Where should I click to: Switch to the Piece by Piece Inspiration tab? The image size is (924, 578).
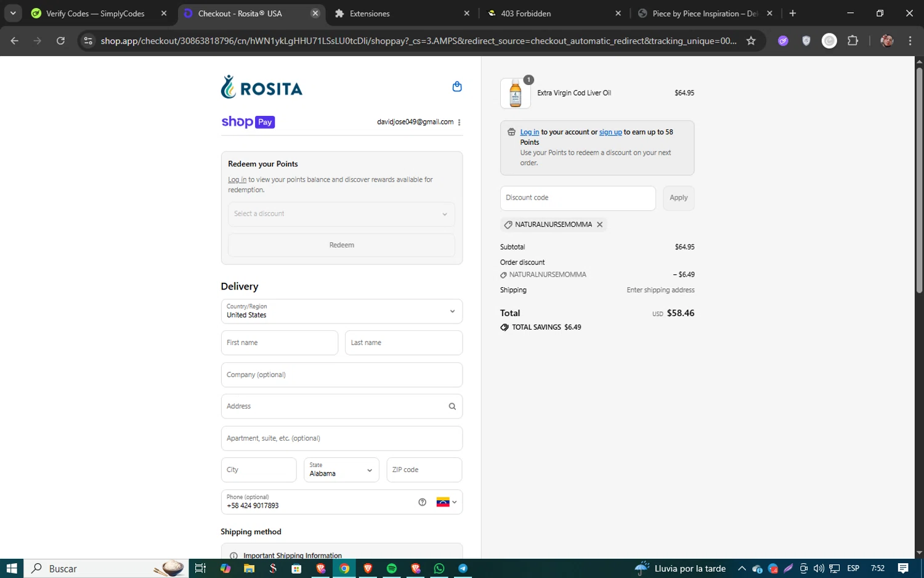coord(705,13)
